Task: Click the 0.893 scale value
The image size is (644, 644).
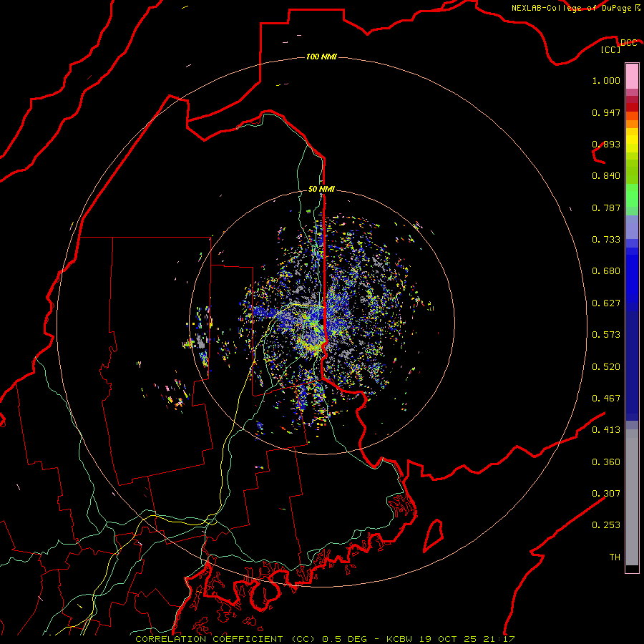Action: coord(606,144)
